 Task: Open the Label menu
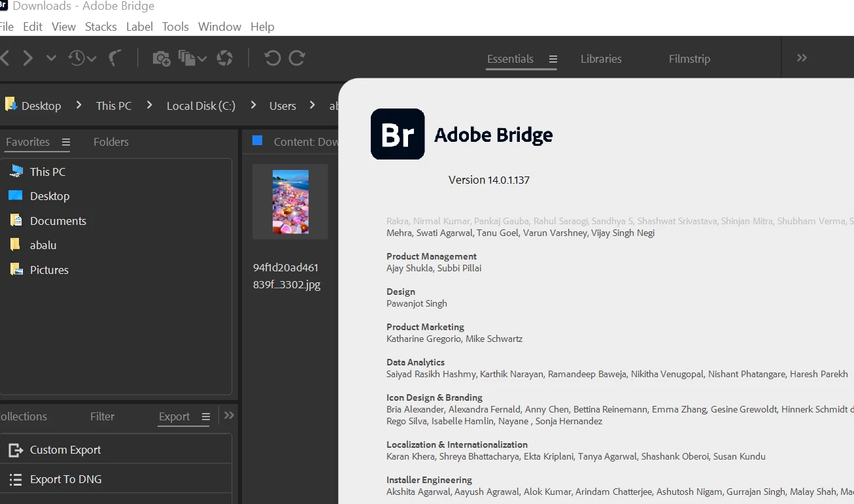(x=139, y=27)
